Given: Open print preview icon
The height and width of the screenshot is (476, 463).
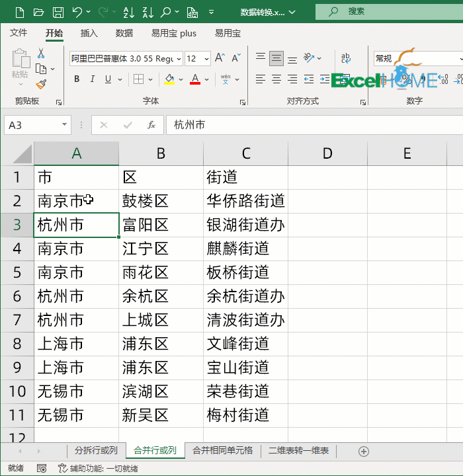Looking at the screenshot, I should pyautogui.click(x=192, y=12).
